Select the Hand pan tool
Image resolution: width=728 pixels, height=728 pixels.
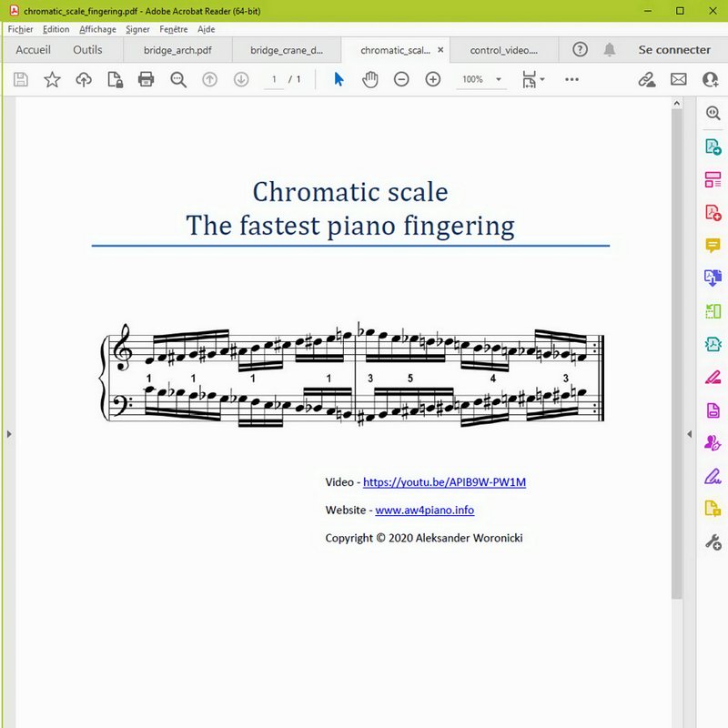(369, 80)
